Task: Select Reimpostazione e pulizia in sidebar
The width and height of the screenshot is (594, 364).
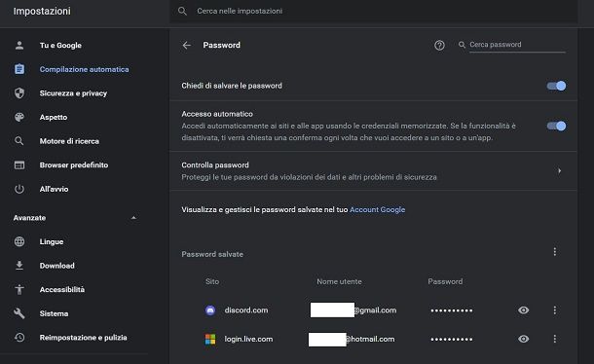Action: (x=84, y=337)
